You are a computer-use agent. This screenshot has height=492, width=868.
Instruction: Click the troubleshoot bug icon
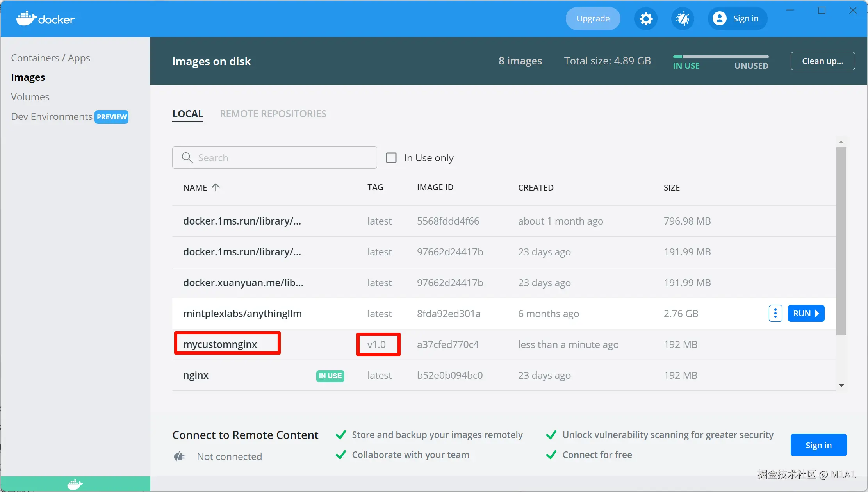click(x=683, y=19)
